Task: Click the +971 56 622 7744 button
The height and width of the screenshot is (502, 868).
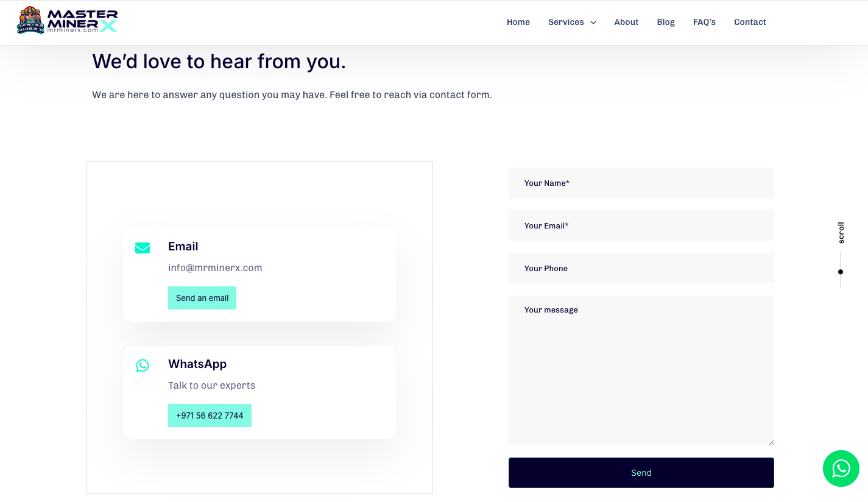Action: (x=210, y=415)
